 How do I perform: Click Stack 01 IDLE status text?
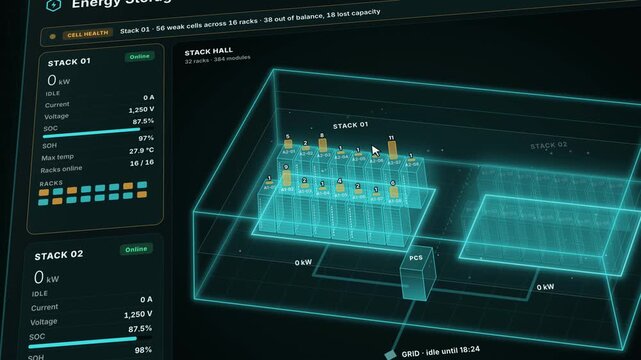[x=53, y=94]
